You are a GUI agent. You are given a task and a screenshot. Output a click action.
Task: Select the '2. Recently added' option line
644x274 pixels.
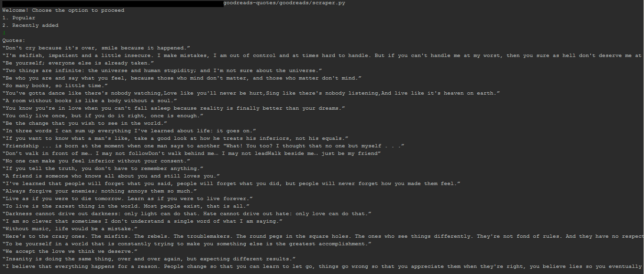click(31, 25)
